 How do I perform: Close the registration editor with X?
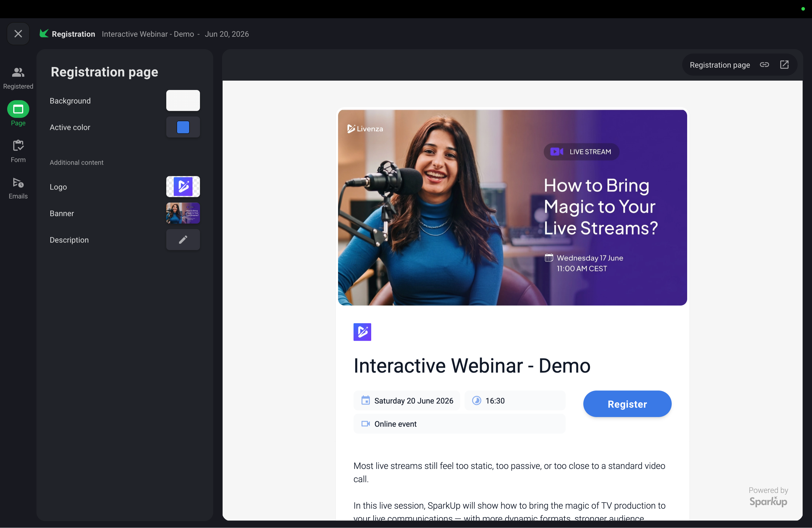point(18,34)
